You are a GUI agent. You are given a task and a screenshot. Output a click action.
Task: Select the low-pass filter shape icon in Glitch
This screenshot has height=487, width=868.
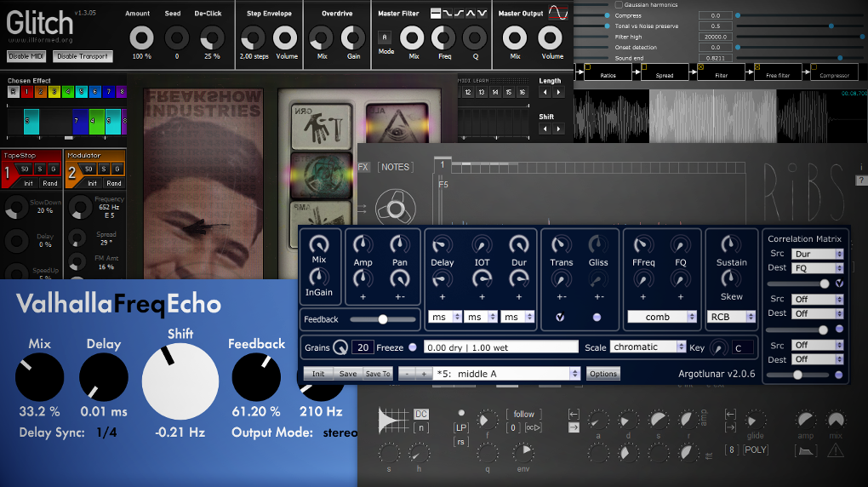click(x=448, y=13)
